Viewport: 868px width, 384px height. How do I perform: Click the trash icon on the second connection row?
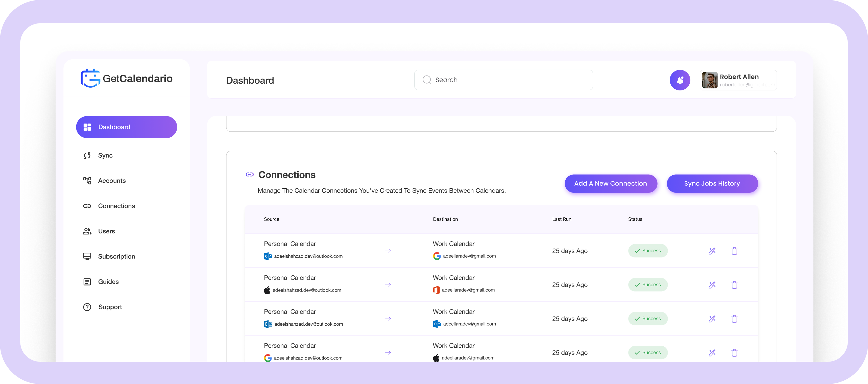click(x=735, y=285)
